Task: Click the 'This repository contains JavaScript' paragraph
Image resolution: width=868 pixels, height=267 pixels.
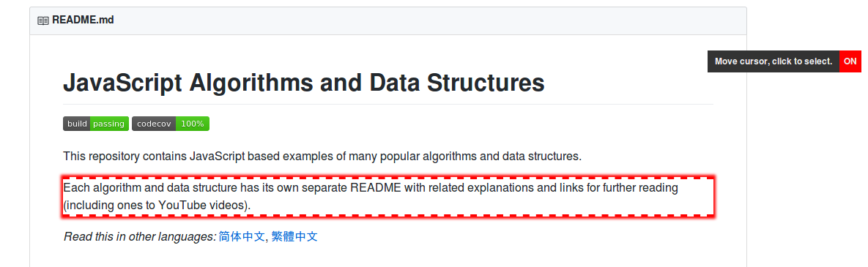Action: tap(322, 157)
